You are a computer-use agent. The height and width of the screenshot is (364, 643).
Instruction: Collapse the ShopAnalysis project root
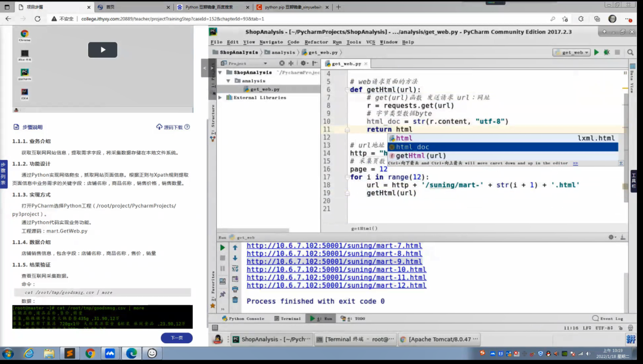[x=220, y=73]
